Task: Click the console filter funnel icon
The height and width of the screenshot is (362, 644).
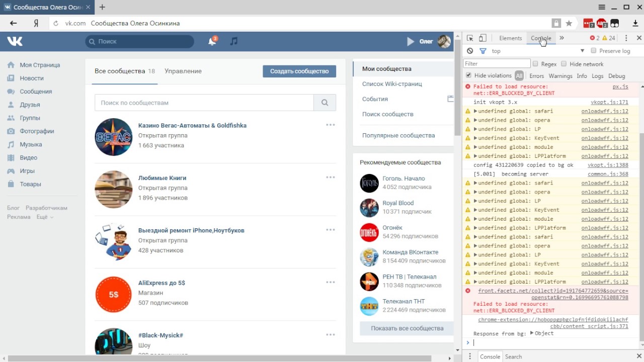Action: point(483,51)
